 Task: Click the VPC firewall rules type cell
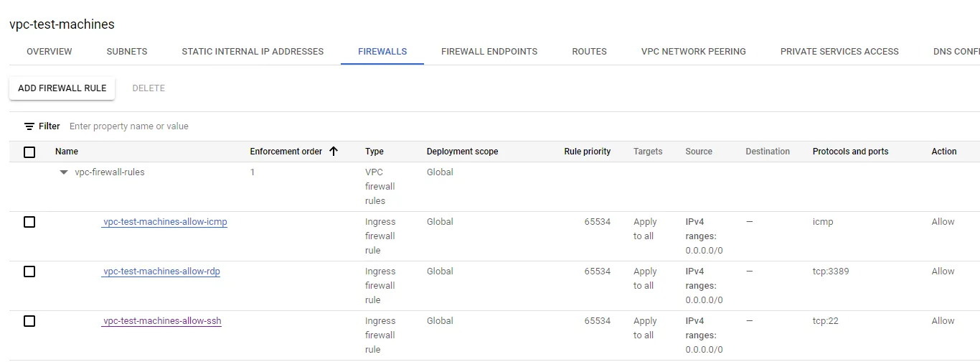380,187
